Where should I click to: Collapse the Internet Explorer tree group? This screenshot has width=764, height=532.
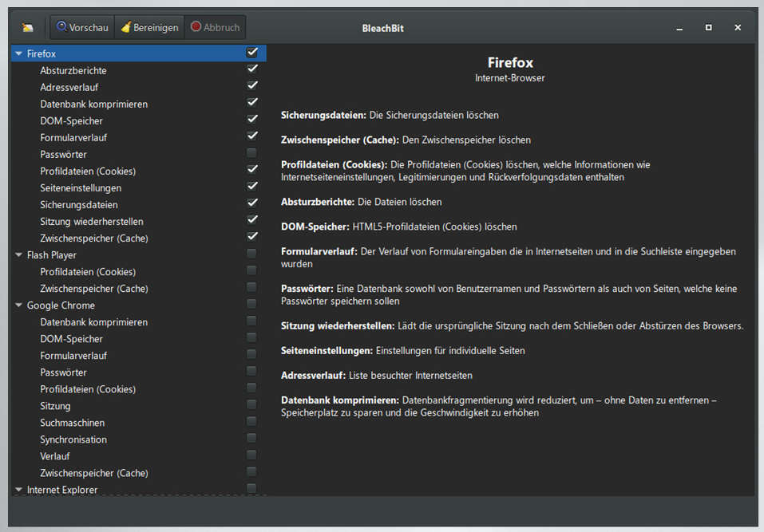(x=18, y=490)
